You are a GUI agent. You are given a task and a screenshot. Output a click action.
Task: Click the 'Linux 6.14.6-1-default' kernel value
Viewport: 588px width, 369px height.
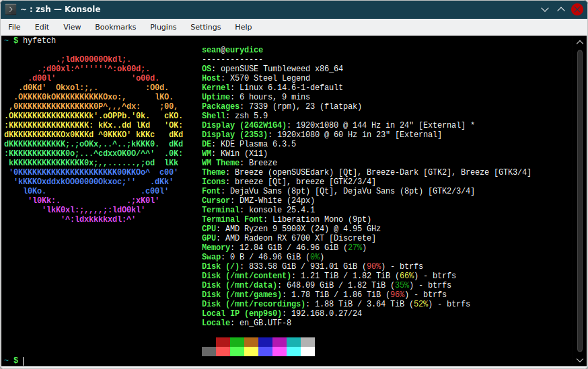point(291,87)
